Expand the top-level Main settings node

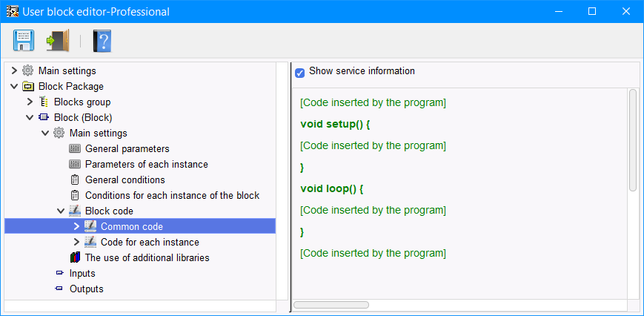(13, 70)
